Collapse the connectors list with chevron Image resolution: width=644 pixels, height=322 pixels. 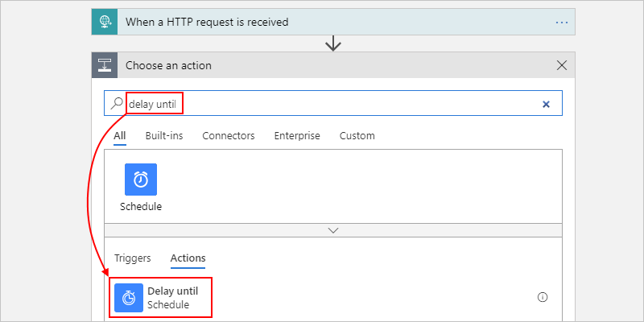tap(333, 230)
